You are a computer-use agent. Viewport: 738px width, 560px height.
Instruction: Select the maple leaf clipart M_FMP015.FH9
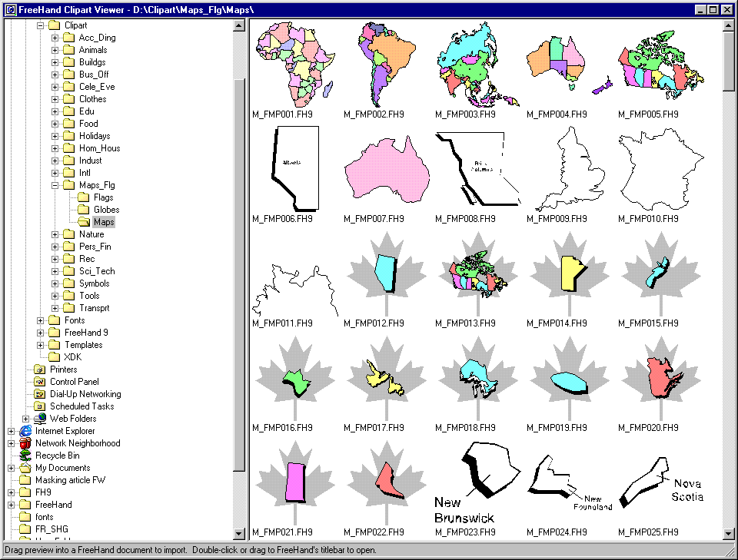tap(661, 273)
